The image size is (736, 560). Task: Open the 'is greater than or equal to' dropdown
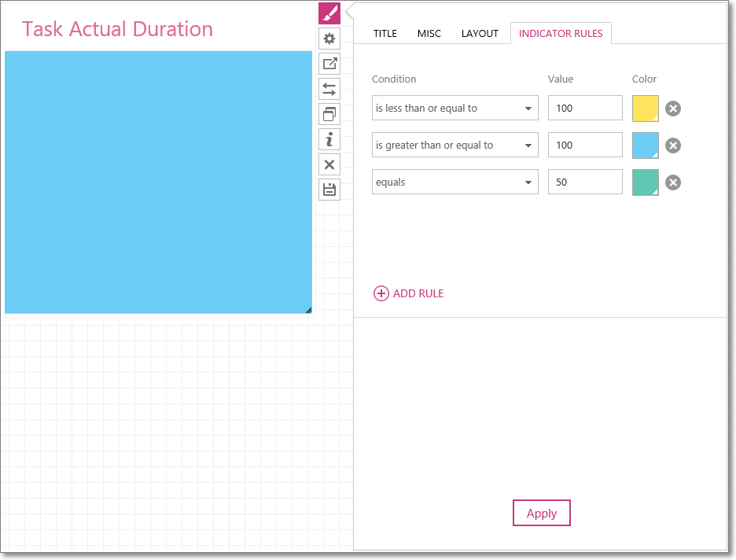point(454,145)
